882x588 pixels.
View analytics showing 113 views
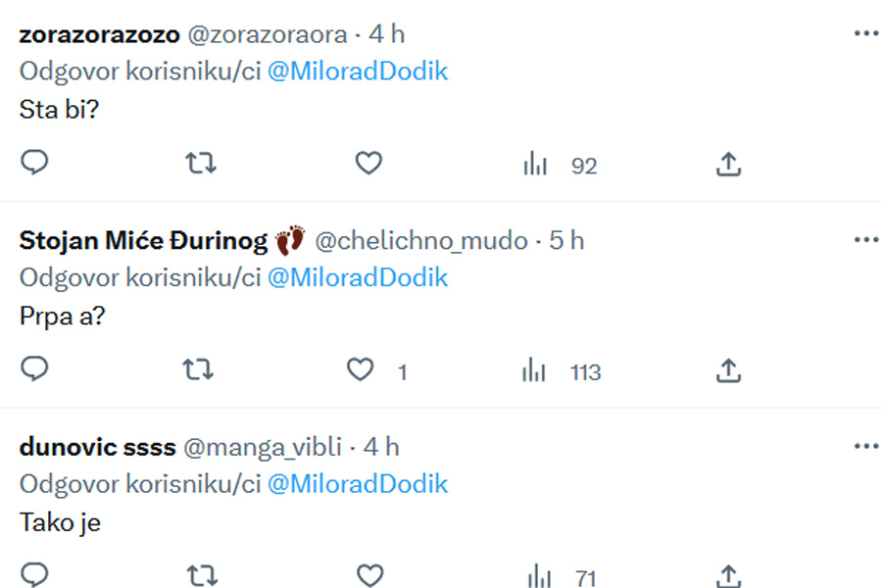(562, 371)
